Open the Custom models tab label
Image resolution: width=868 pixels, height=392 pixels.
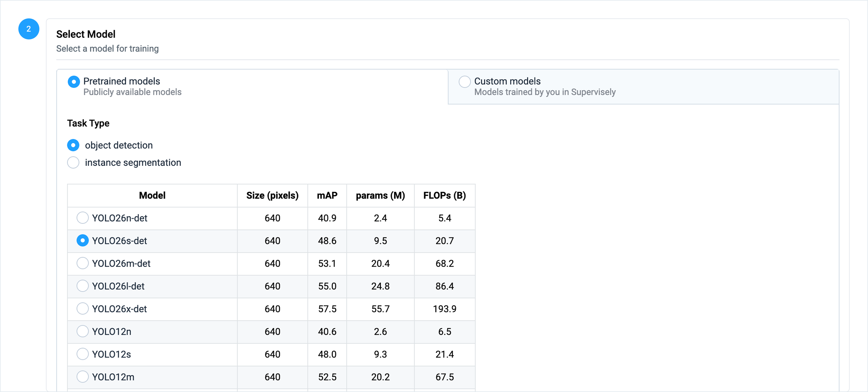(507, 81)
